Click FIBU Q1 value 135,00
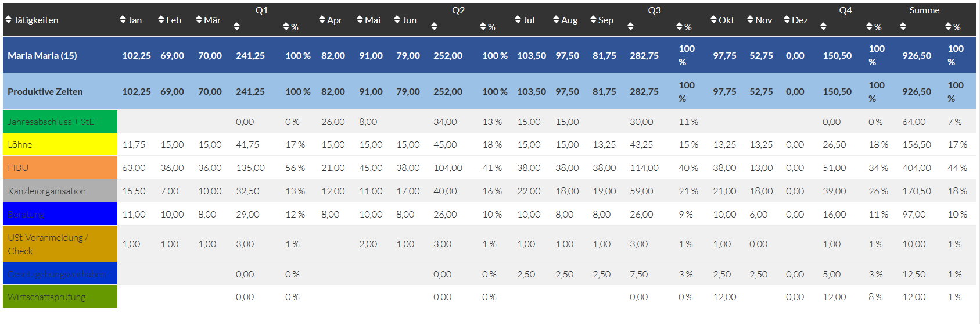Screen dimensions: 980x324 point(250,168)
